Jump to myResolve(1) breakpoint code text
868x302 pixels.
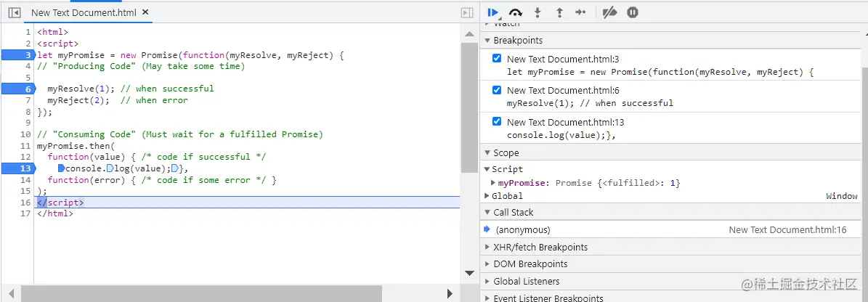(590, 103)
